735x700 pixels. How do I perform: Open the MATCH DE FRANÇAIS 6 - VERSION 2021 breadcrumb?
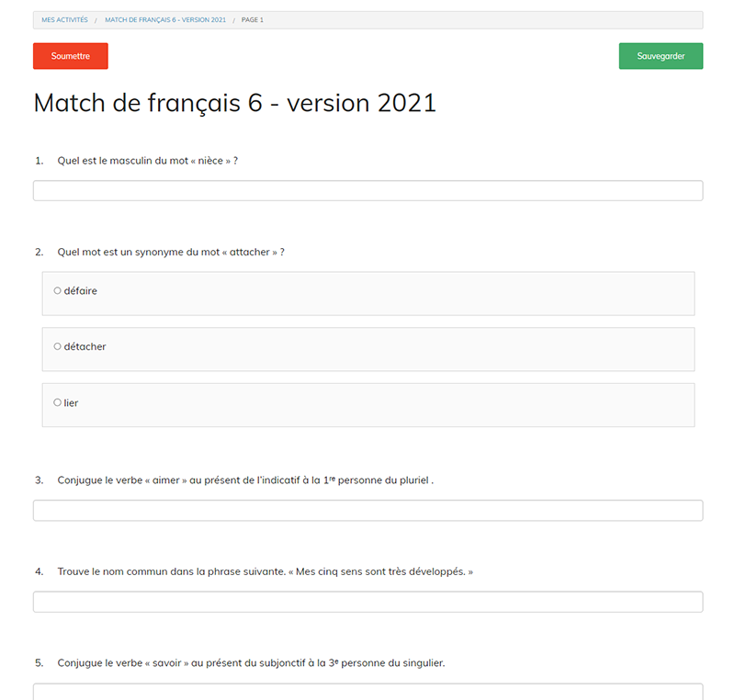166,19
